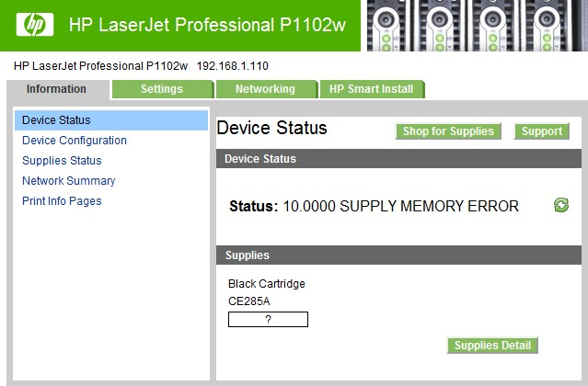Open the Support button
588x386 pixels.
pos(542,131)
